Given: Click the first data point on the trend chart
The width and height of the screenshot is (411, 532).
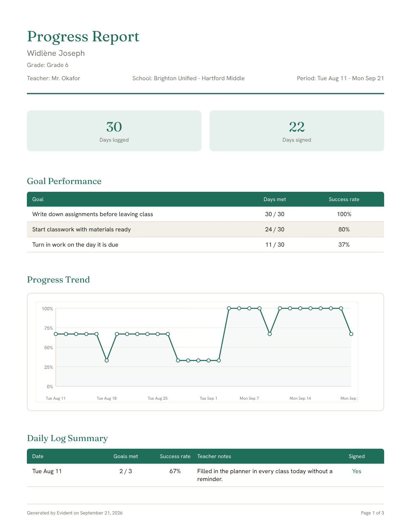Looking at the screenshot, I should (x=56, y=334).
